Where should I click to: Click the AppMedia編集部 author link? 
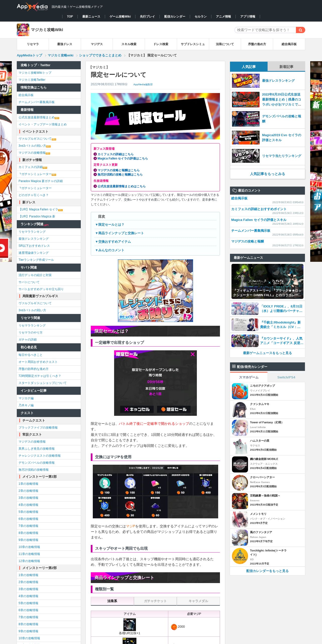143,84
